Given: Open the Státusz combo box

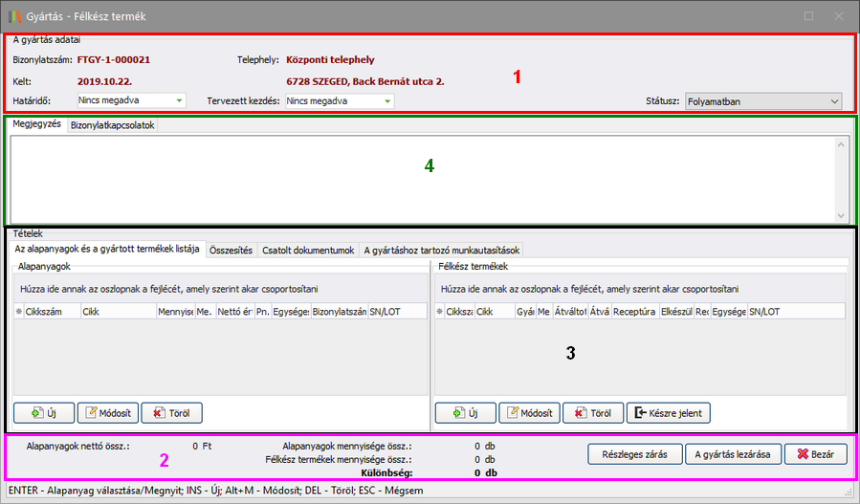Looking at the screenshot, I should pyautogui.click(x=834, y=100).
